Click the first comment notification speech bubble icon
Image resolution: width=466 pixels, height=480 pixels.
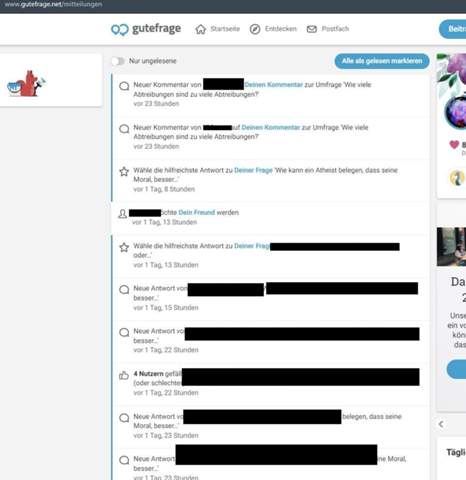(124, 86)
